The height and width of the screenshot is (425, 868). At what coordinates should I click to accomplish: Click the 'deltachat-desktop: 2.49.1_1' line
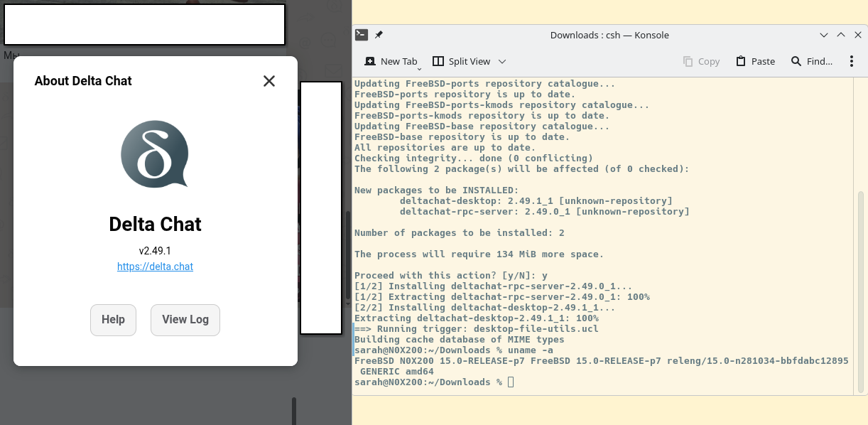tap(536, 201)
